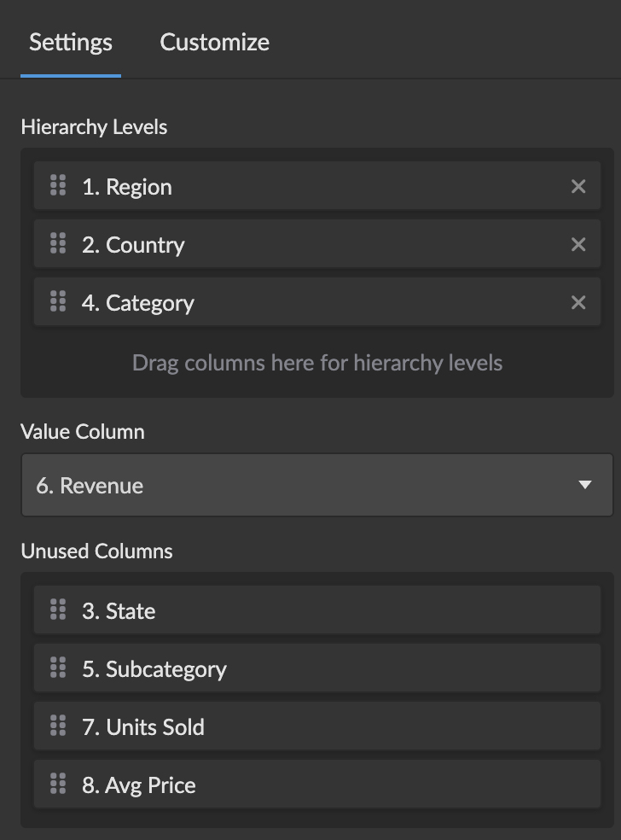Viewport: 621px width, 840px height.
Task: Click the drag handle beside Country
Action: tap(58, 244)
